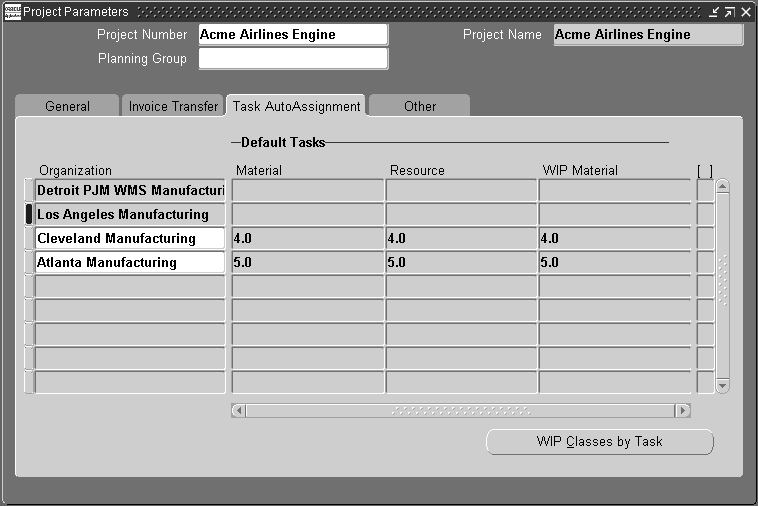Image resolution: width=758 pixels, height=506 pixels.
Task: Click the Resource cell for Los Angeles row
Action: point(462,214)
